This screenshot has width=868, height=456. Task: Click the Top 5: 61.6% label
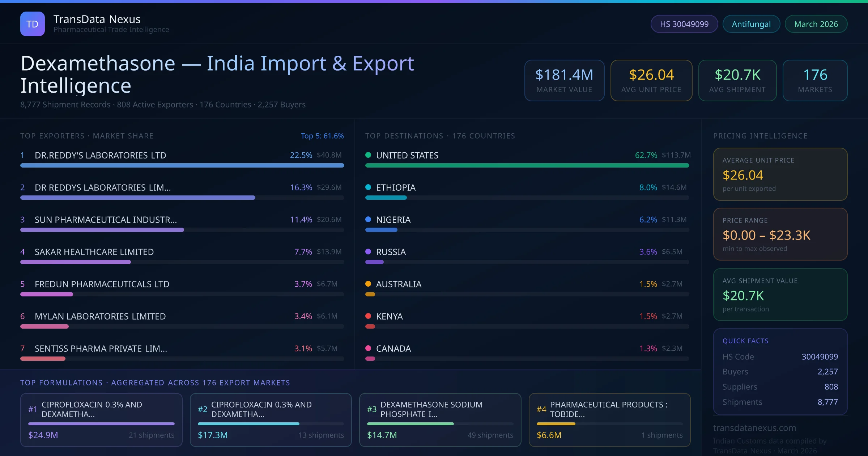tap(322, 136)
